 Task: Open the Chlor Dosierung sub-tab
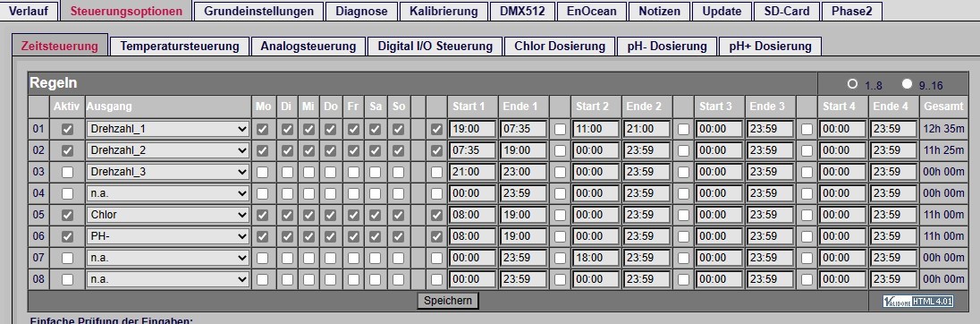point(560,46)
